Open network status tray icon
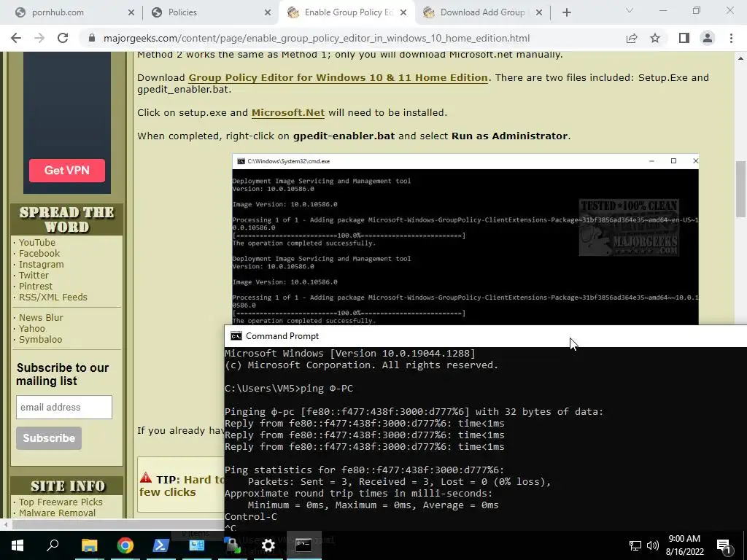The width and height of the screenshot is (747, 560). point(635,545)
